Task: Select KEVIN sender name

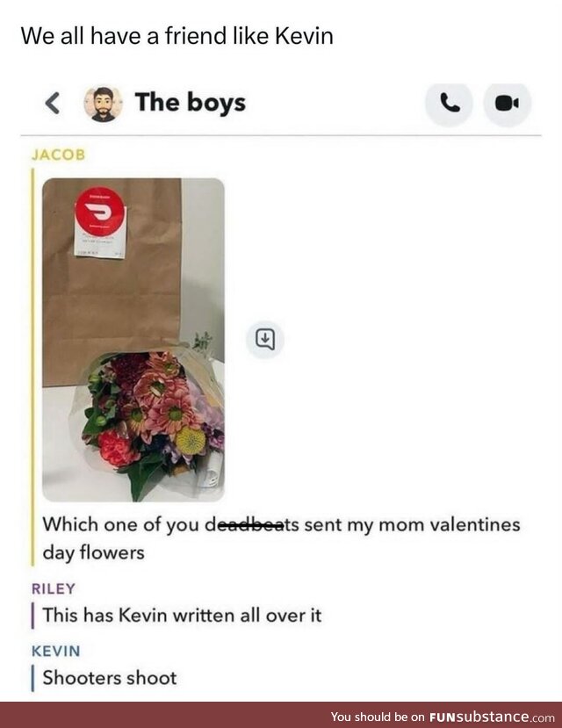Action: [x=55, y=651]
